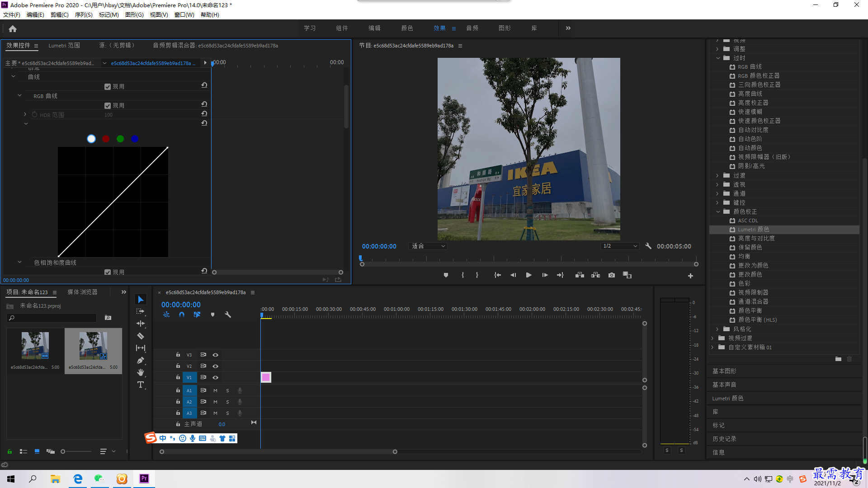Click the Export Frame camera icon
868x488 pixels.
(x=612, y=275)
